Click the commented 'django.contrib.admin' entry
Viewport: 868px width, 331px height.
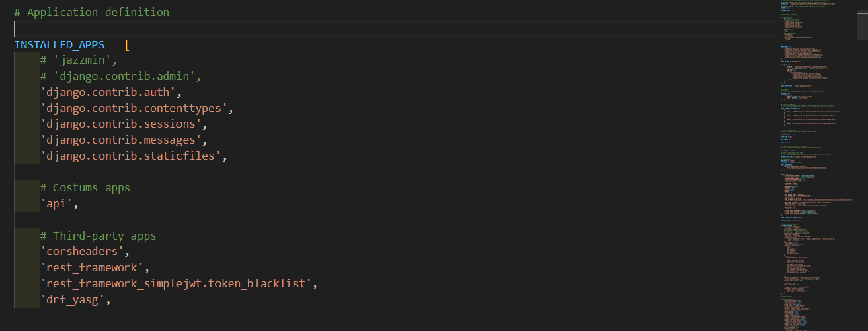[120, 77]
